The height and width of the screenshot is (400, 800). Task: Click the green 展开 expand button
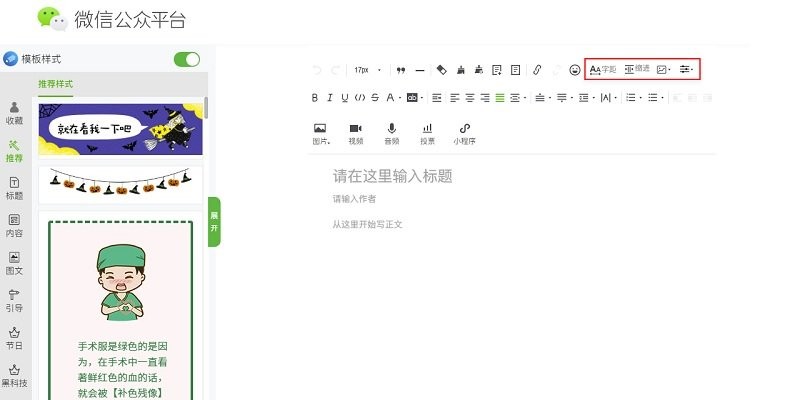[213, 222]
